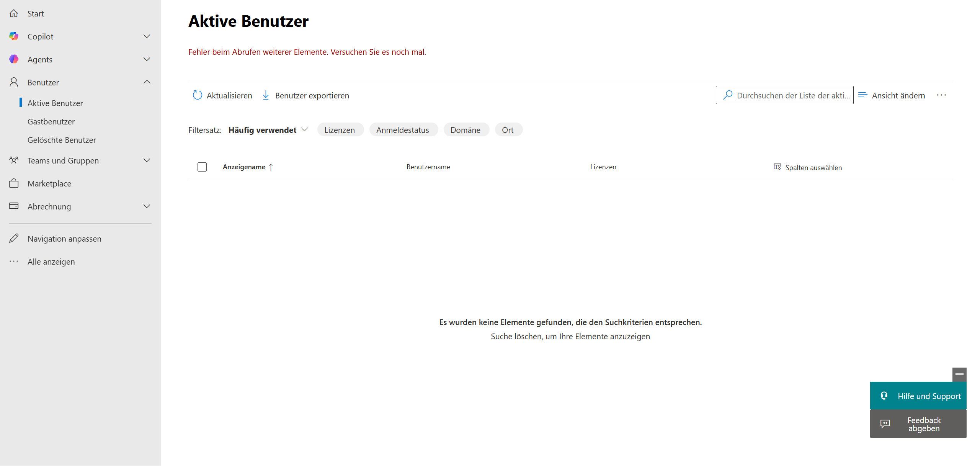
Task: Focus the Durchsuchen der Liste search field
Action: pos(784,95)
